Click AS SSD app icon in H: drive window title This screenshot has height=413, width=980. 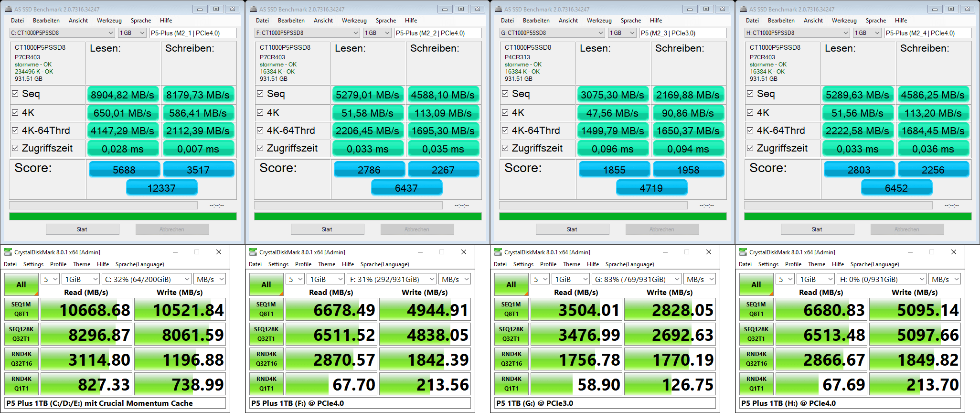(744, 9)
